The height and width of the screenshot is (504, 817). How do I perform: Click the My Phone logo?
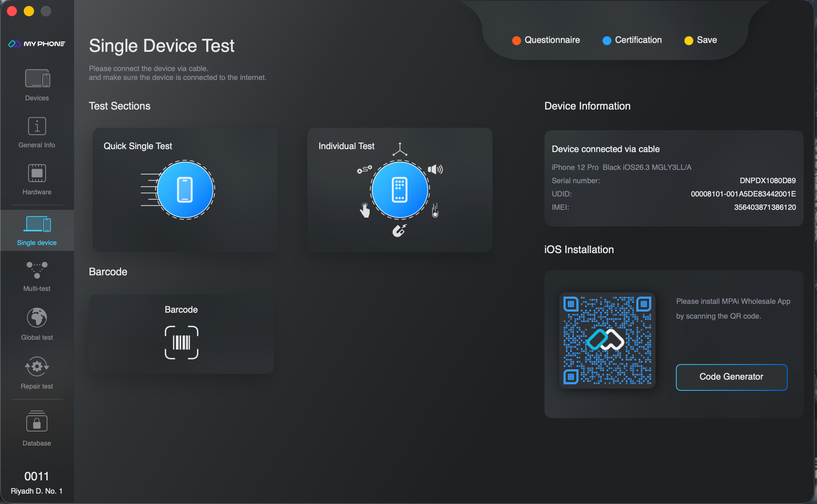pos(37,44)
